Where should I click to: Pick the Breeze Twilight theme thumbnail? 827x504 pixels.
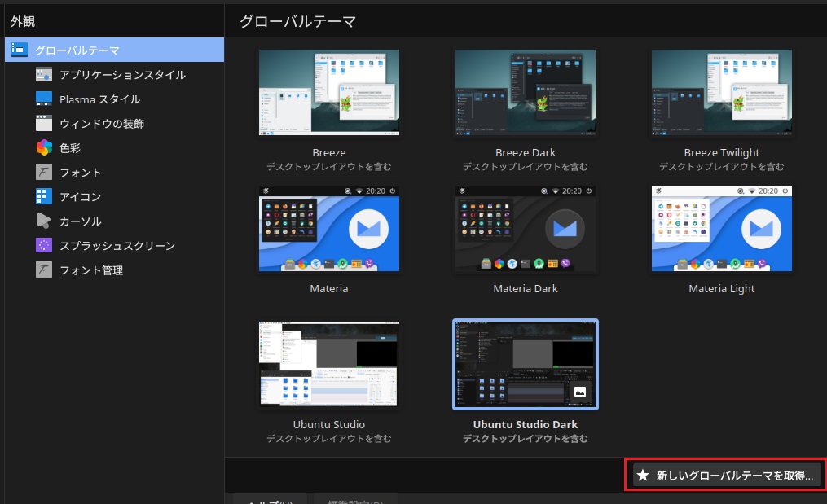722,92
